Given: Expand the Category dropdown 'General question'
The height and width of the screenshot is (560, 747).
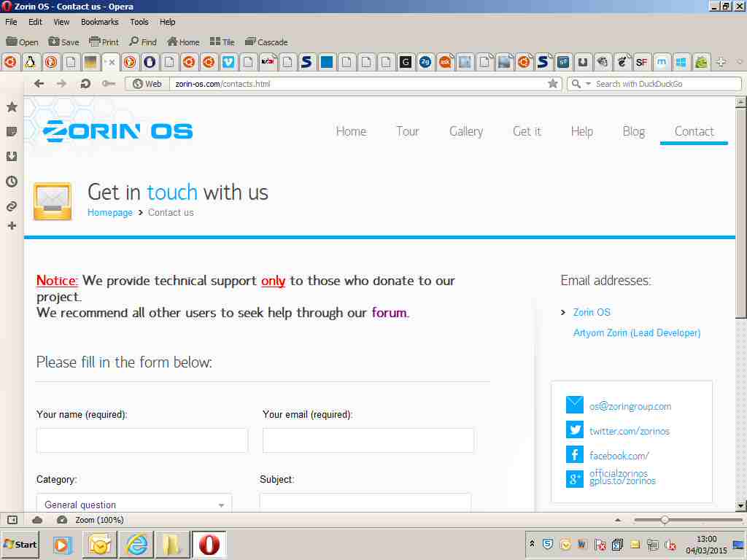Looking at the screenshot, I should (134, 505).
